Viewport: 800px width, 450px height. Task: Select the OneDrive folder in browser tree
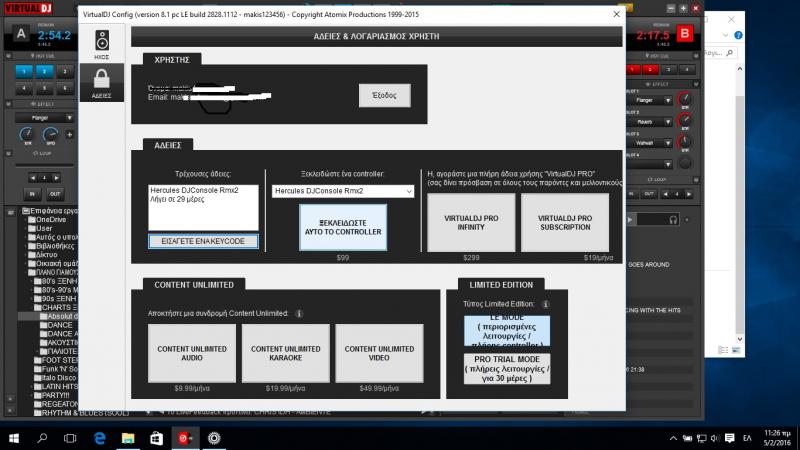pos(50,220)
